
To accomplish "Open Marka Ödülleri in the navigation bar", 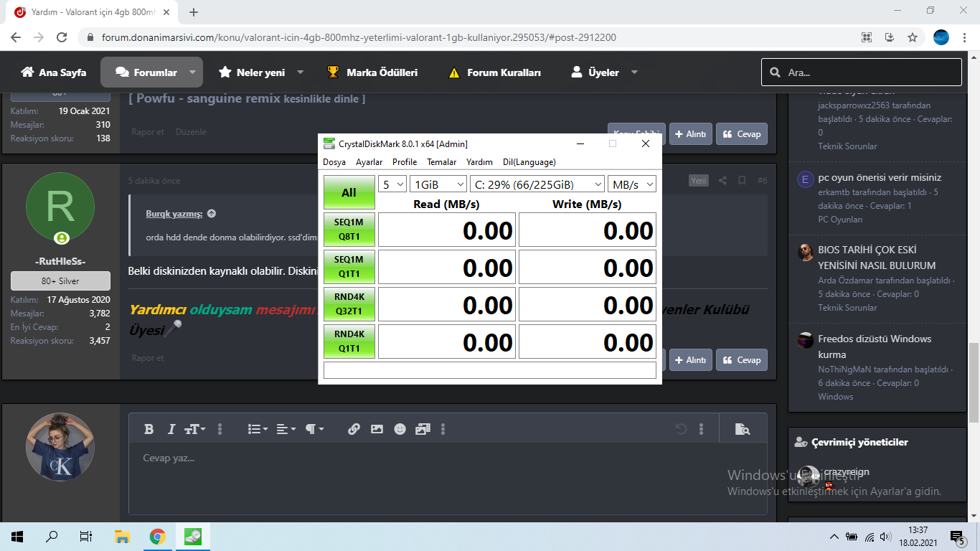I will pos(372,72).
